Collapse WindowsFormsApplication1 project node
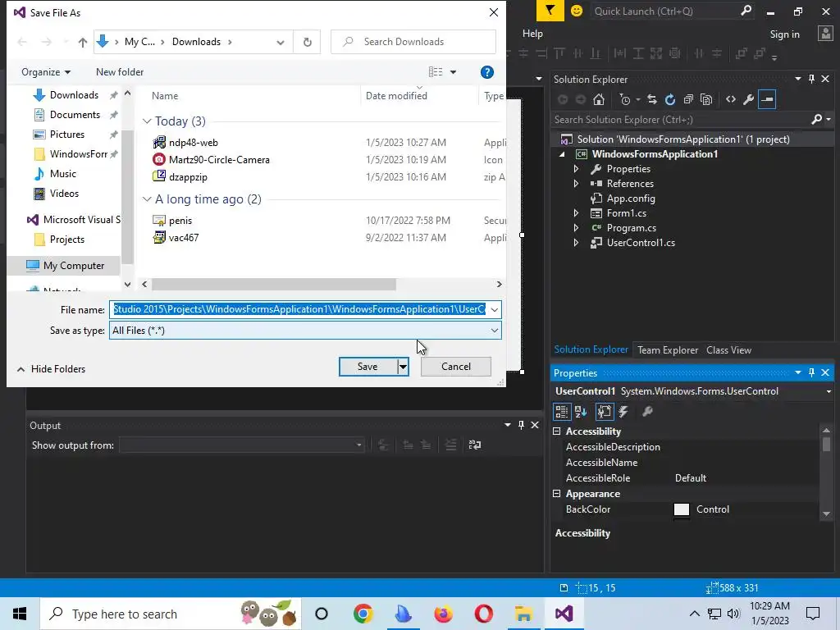840x630 pixels. coord(562,154)
